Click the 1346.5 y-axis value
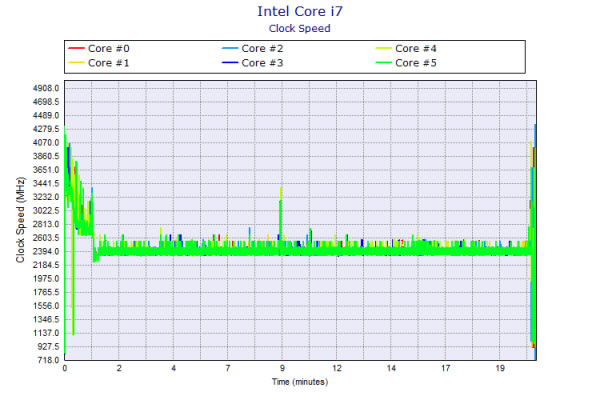Image resolution: width=600 pixels, height=400 pixels. [x=46, y=319]
